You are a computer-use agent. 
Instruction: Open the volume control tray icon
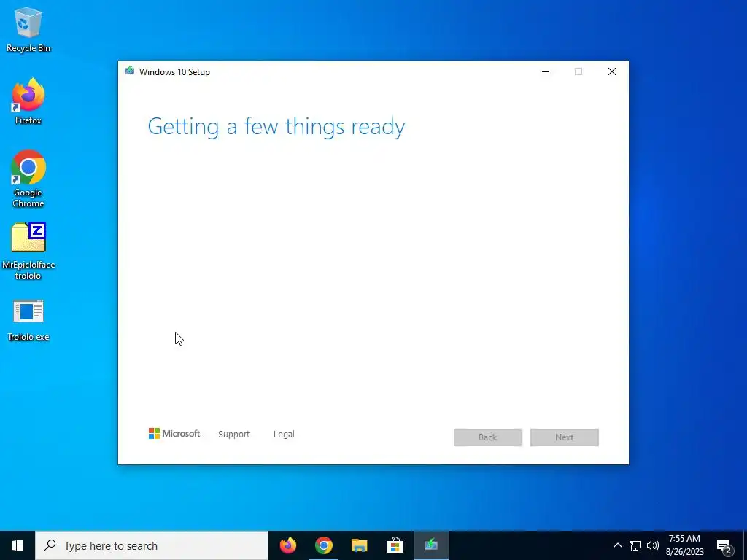(653, 545)
